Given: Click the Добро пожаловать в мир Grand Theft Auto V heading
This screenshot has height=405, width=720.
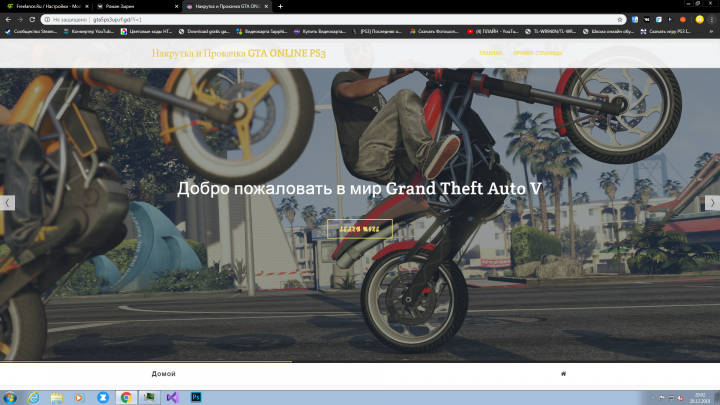Looking at the screenshot, I should coord(360,188).
